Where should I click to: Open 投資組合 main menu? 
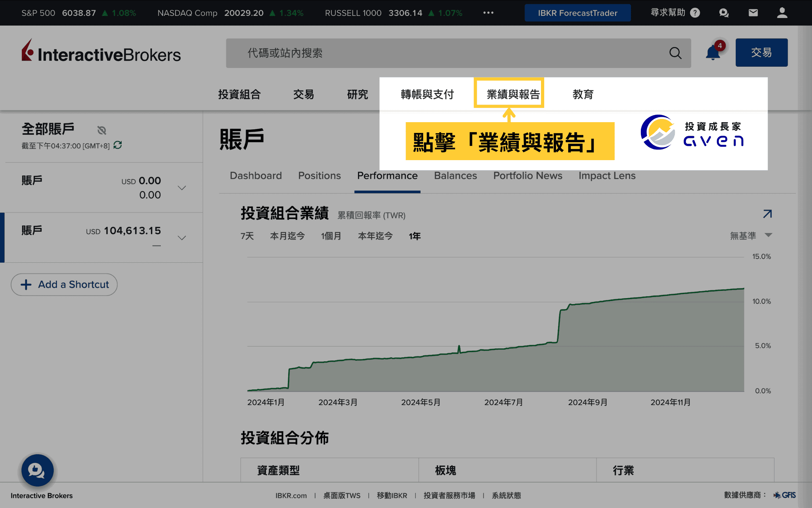click(x=240, y=94)
